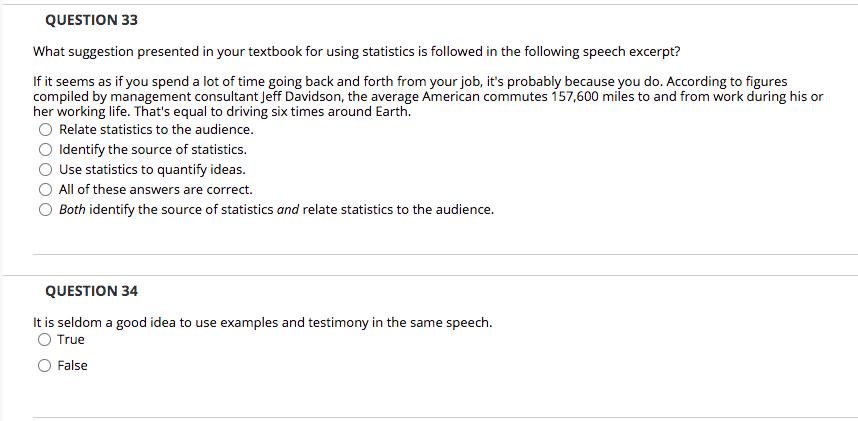Click the 'True' label text

pos(71,340)
